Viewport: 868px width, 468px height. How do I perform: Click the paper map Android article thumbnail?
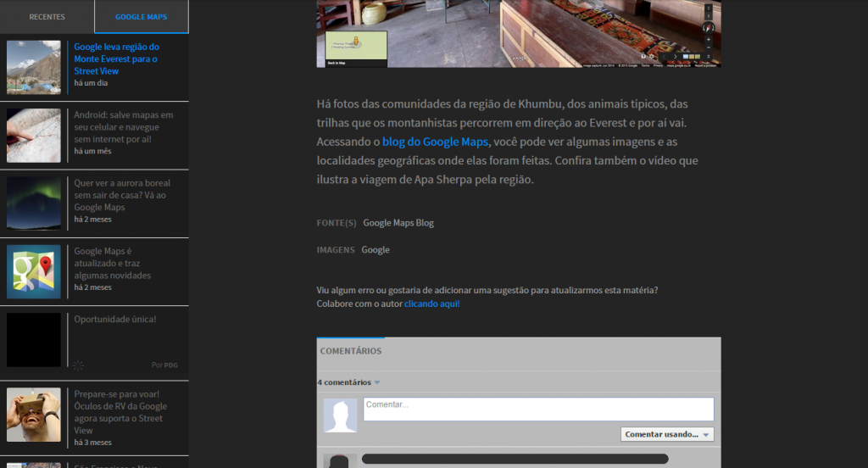click(34, 135)
